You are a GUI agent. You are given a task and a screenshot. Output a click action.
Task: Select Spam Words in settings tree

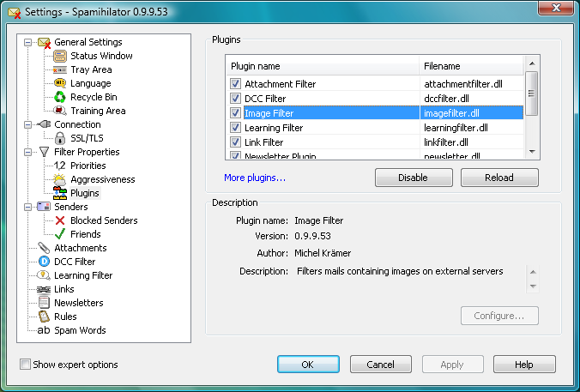coord(80,330)
